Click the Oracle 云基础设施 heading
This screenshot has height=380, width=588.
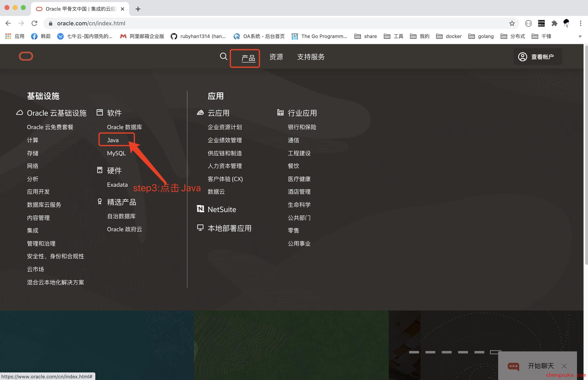[x=57, y=113]
